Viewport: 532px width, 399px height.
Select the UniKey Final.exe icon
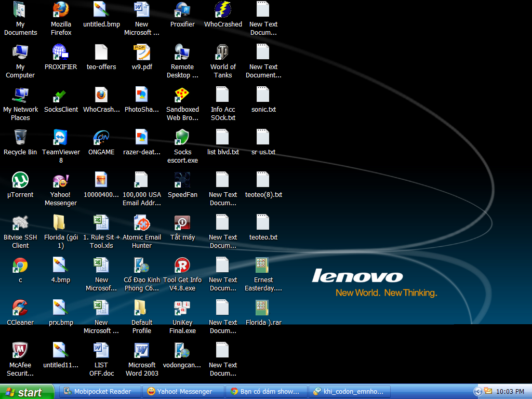point(182,308)
